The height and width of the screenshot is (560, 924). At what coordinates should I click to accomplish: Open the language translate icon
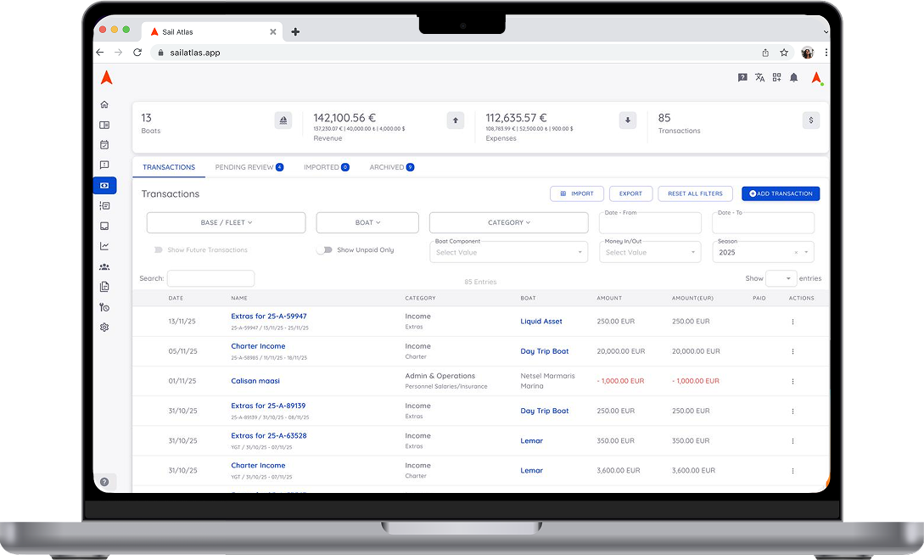tap(759, 77)
